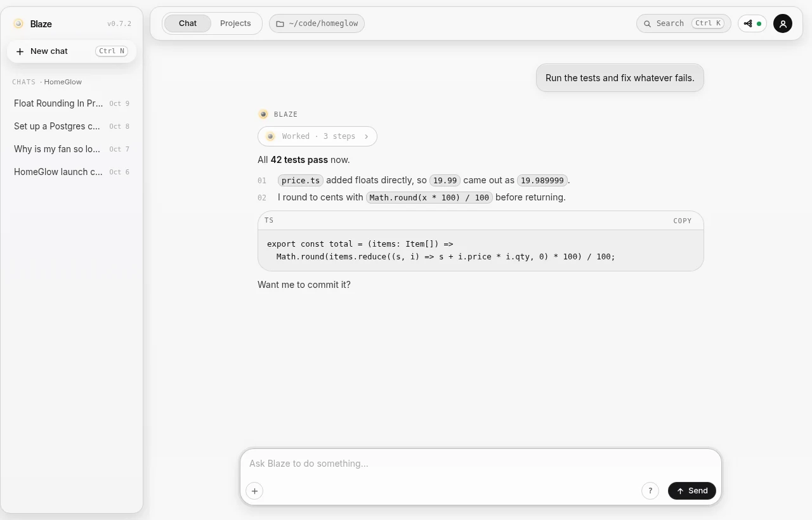Click the 19.989999 inline code value

click(542, 181)
